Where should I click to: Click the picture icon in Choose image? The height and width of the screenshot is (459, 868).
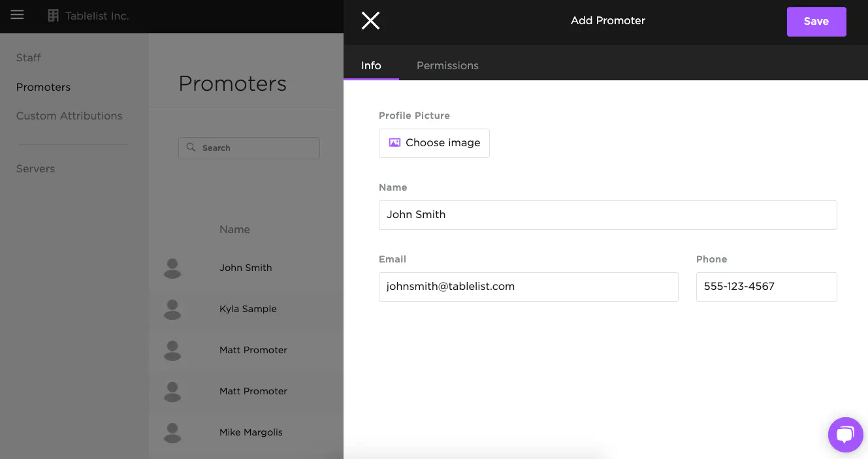click(x=394, y=143)
